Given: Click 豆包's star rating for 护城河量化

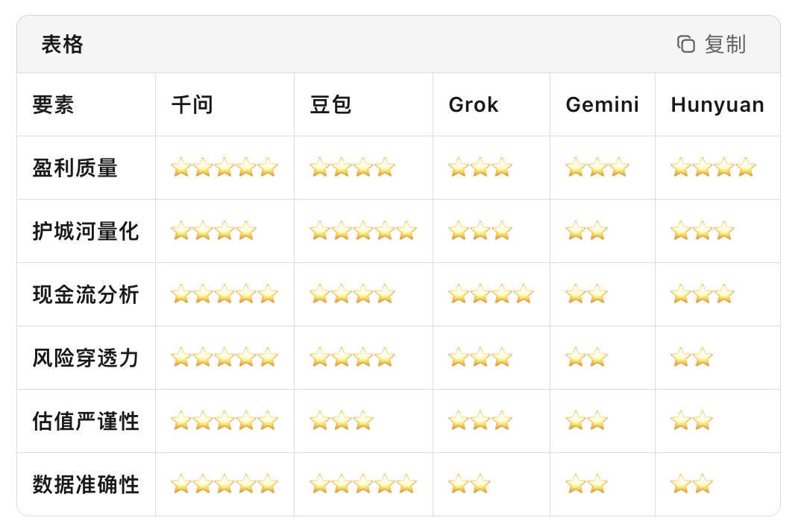Looking at the screenshot, I should click(363, 231).
